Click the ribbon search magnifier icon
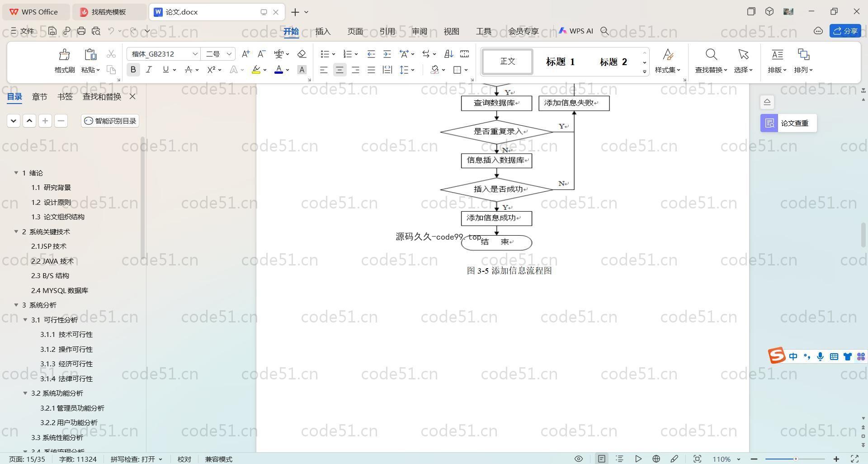 (604, 31)
